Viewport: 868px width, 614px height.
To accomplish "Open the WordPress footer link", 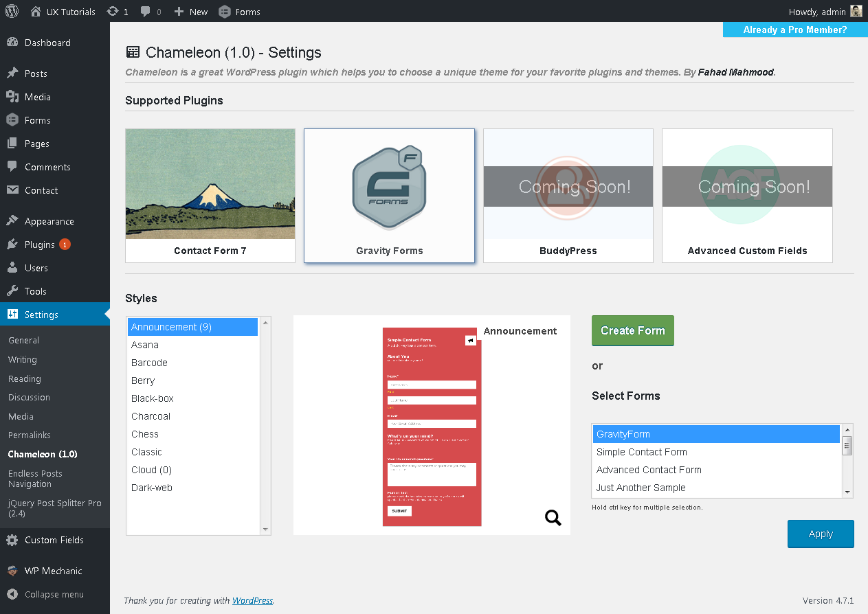I will [x=253, y=600].
